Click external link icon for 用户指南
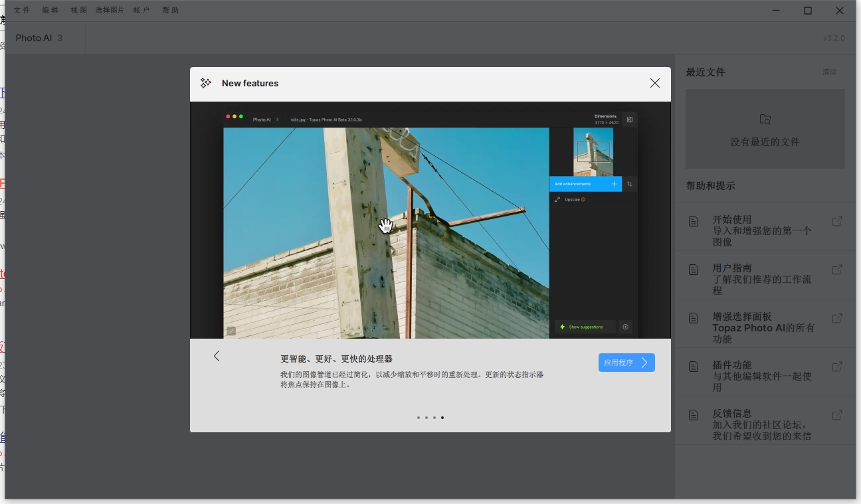Screen dimensions: 861x504 coord(837,270)
